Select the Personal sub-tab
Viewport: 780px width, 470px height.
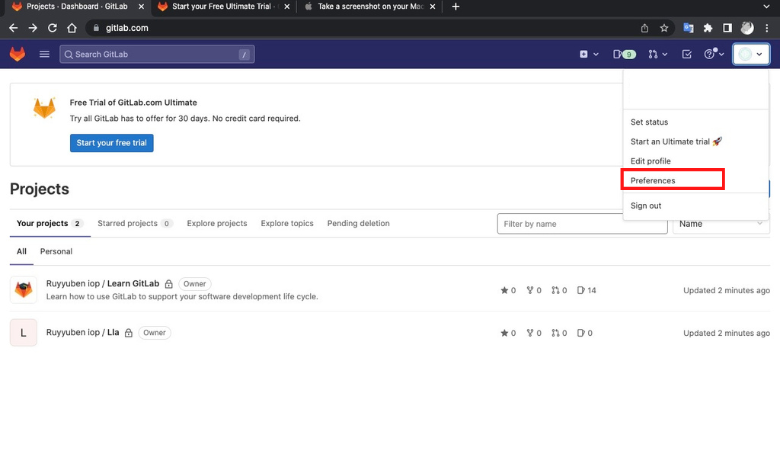pos(56,251)
